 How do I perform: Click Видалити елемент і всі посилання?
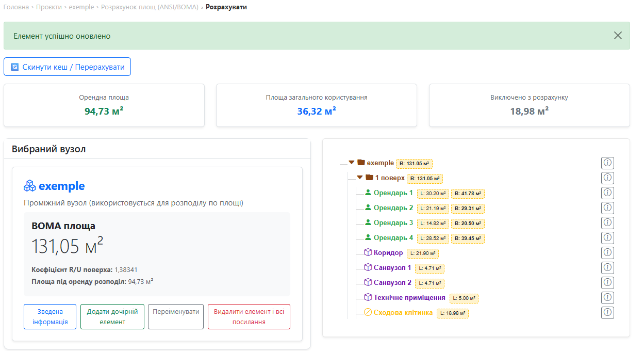click(x=249, y=316)
